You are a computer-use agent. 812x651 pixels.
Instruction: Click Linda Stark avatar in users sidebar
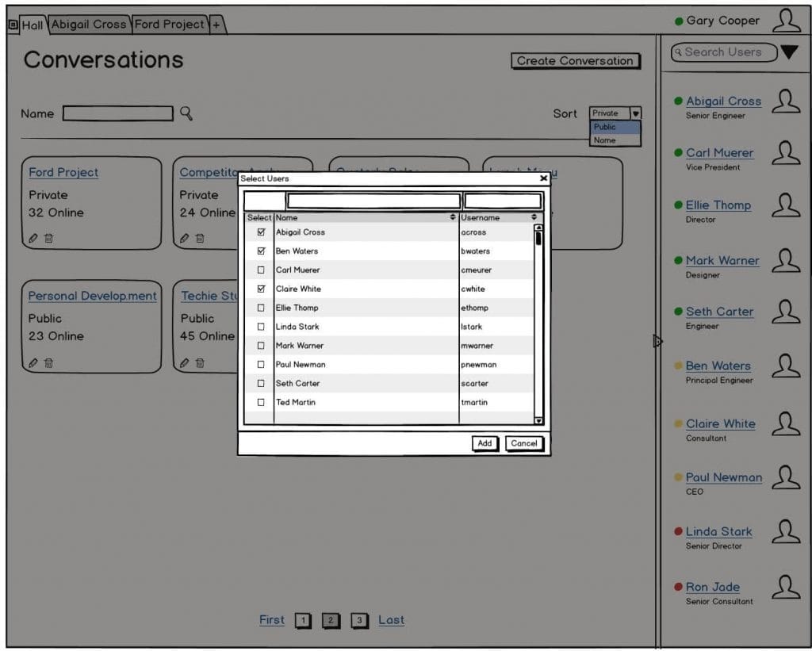786,532
